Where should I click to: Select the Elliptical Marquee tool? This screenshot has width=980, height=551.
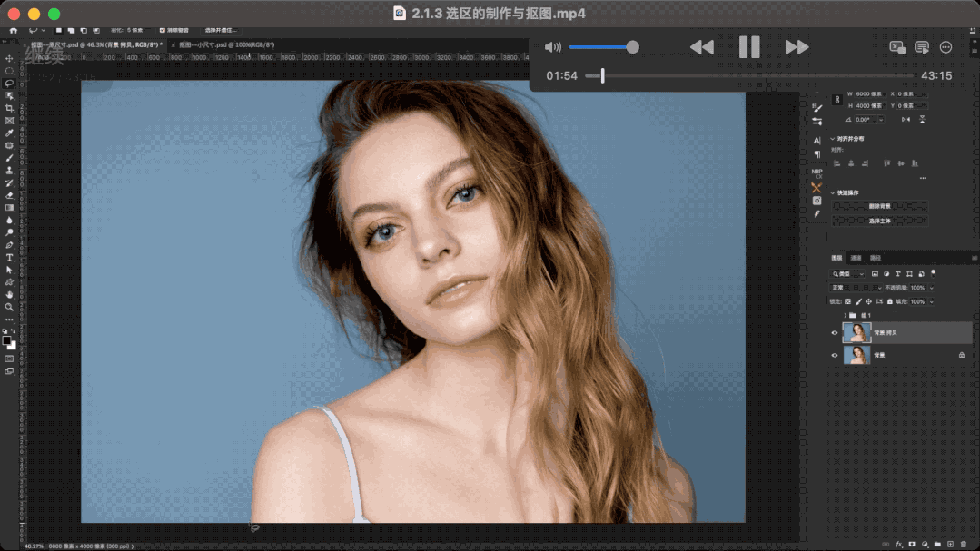click(x=9, y=71)
